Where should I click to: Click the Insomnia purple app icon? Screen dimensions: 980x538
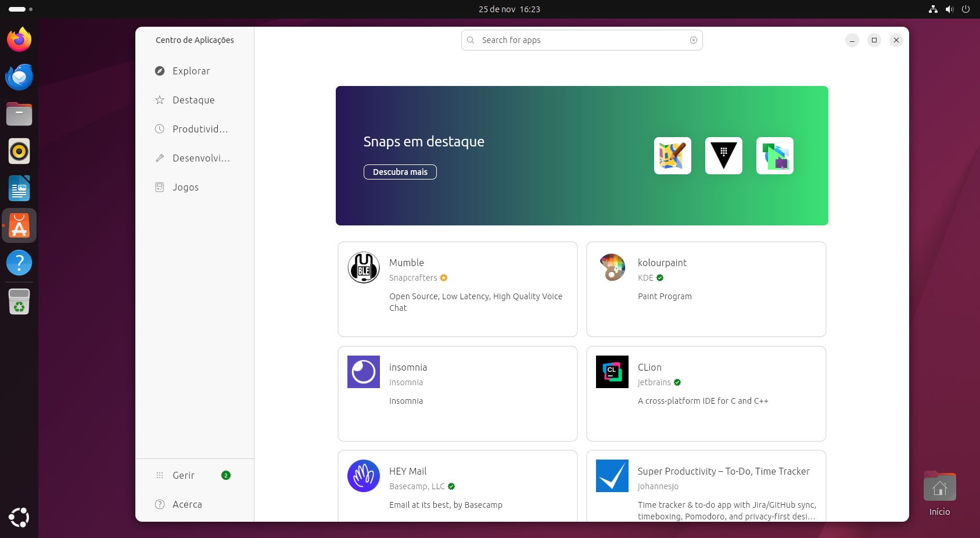click(363, 372)
